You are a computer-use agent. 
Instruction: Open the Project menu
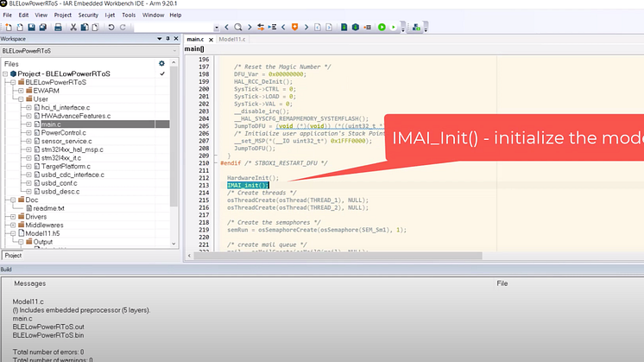pyautogui.click(x=62, y=15)
